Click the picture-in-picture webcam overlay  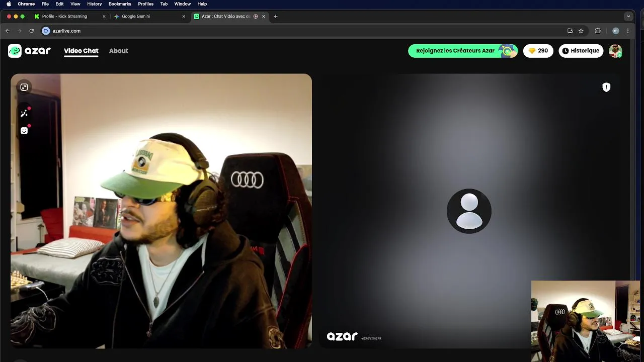[586, 321]
